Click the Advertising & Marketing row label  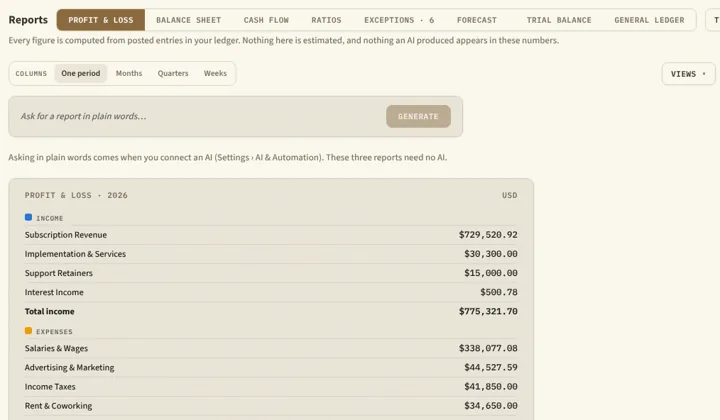69,368
